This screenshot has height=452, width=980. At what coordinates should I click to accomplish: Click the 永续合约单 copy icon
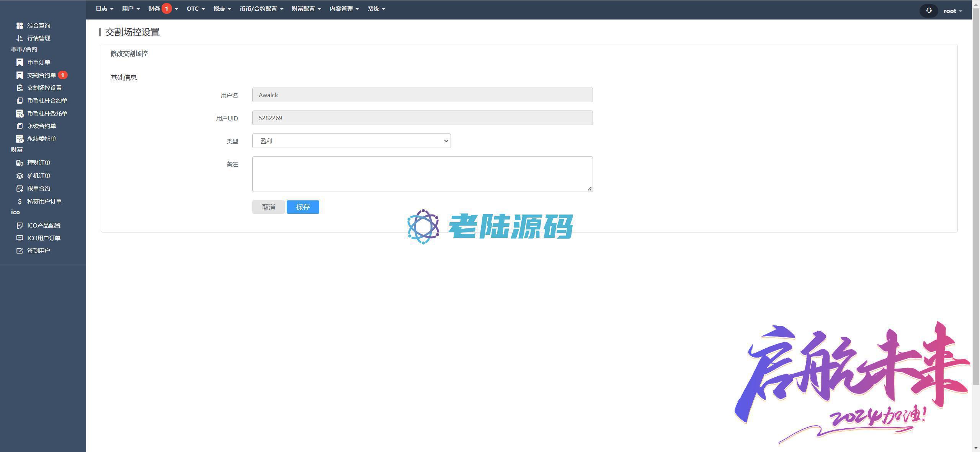(20, 126)
